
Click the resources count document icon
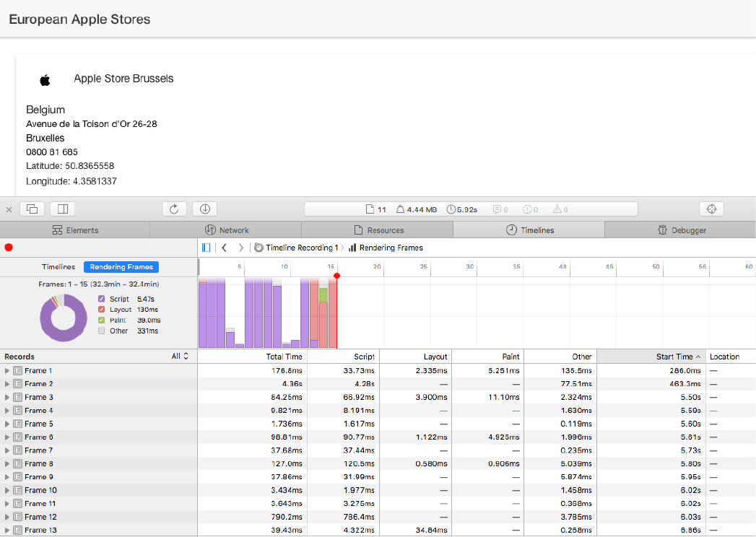pos(370,209)
